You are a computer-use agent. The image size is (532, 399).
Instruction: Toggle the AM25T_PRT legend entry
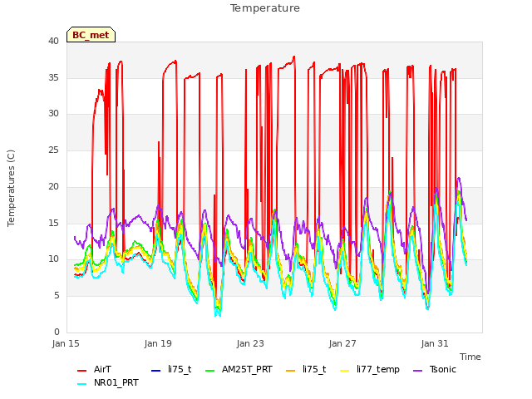(x=239, y=369)
